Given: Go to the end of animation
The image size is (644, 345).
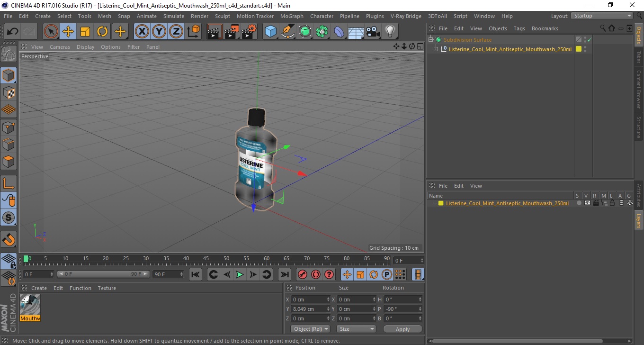Looking at the screenshot, I should tap(285, 274).
